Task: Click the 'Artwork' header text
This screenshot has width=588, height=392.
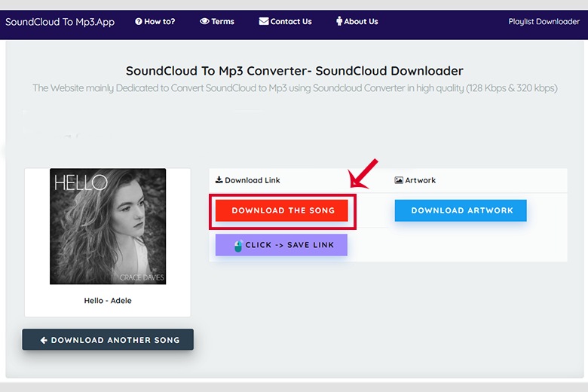Action: coord(421,180)
